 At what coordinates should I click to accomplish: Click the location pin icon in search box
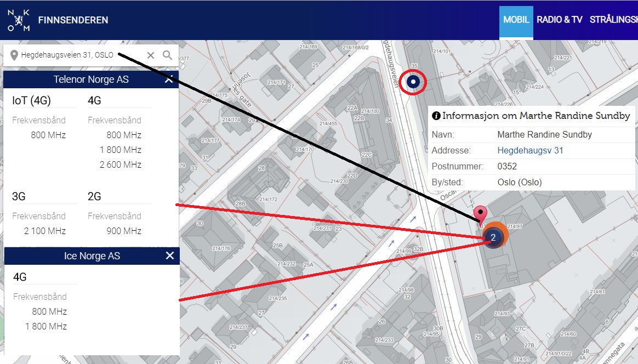pyautogui.click(x=14, y=55)
